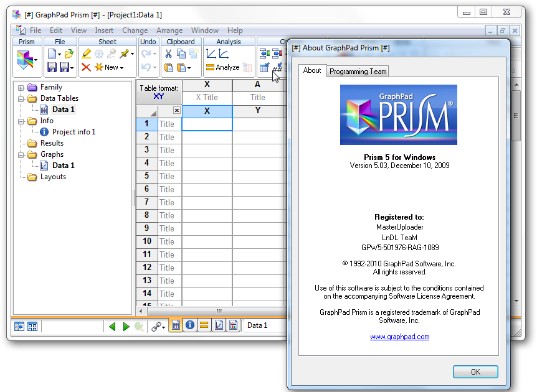Image resolution: width=537 pixels, height=392 pixels.
Task: Select Data 1 under Data Tables
Action: click(x=63, y=110)
